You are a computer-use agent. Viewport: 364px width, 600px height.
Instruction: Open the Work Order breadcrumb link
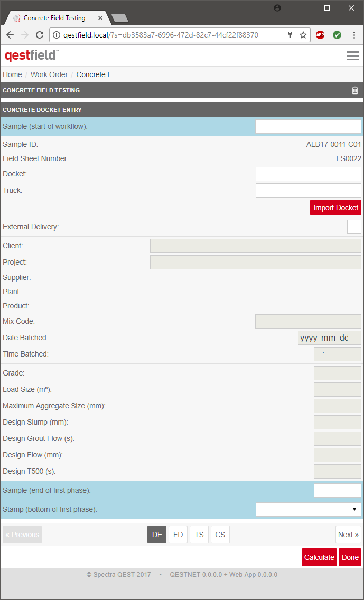click(x=49, y=74)
